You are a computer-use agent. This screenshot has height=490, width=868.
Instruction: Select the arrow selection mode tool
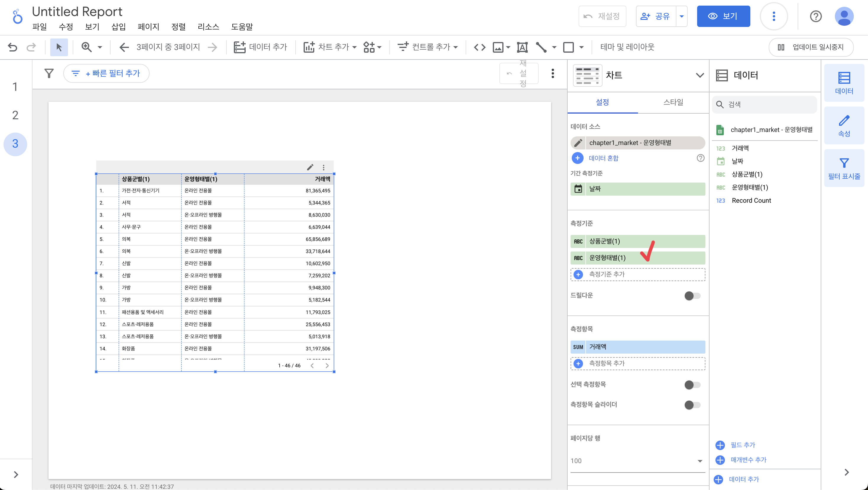tap(59, 47)
